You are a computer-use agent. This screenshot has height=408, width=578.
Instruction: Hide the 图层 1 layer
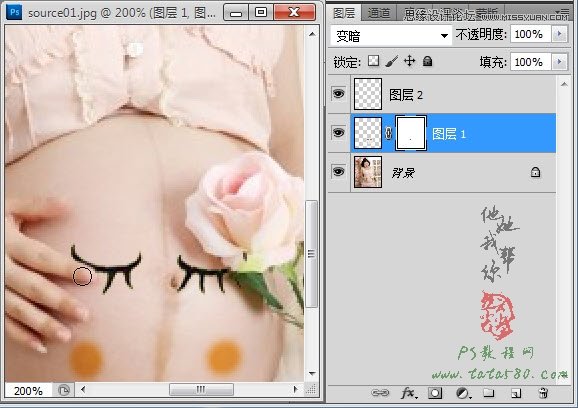pos(338,132)
